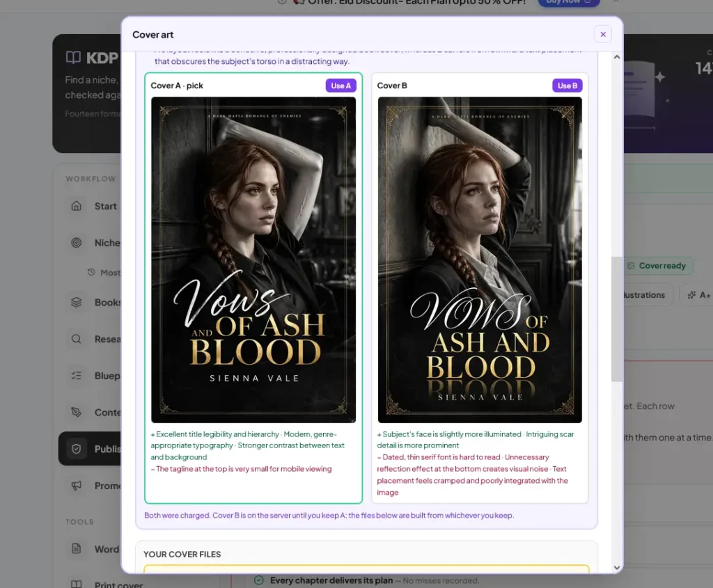Click the 'TOOLS' sidebar heading

[x=79, y=522]
